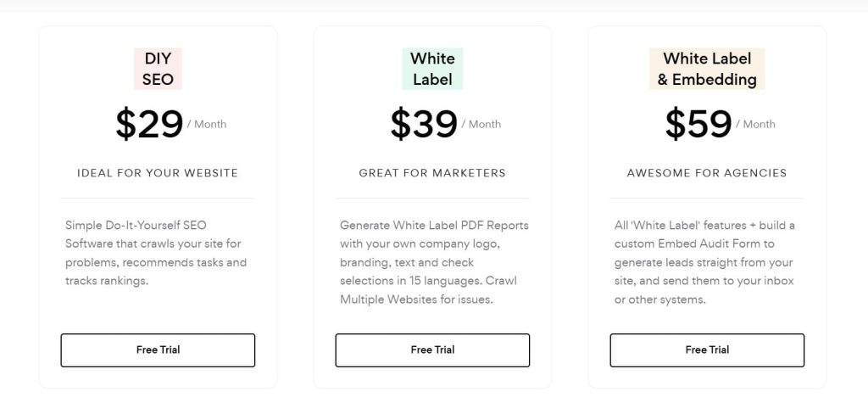Click the divider line under Awesome For Agencies
The width and height of the screenshot is (868, 414).
click(707, 199)
